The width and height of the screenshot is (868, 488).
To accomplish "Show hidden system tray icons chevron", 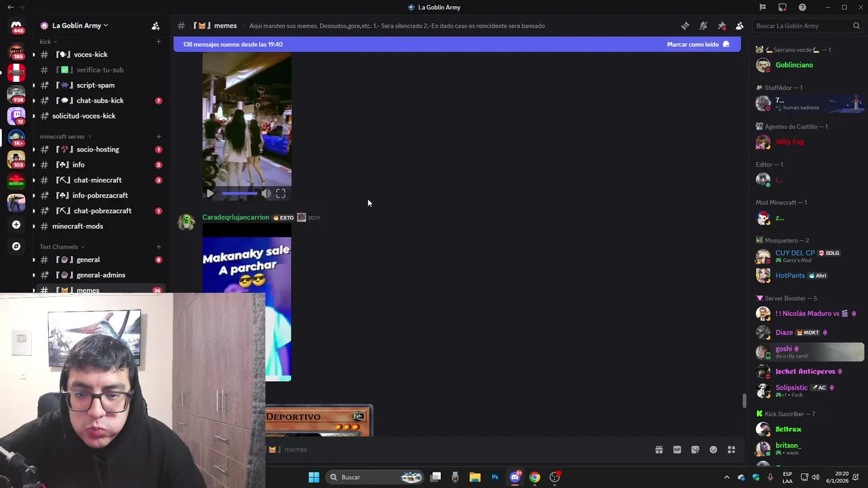I will point(727,477).
